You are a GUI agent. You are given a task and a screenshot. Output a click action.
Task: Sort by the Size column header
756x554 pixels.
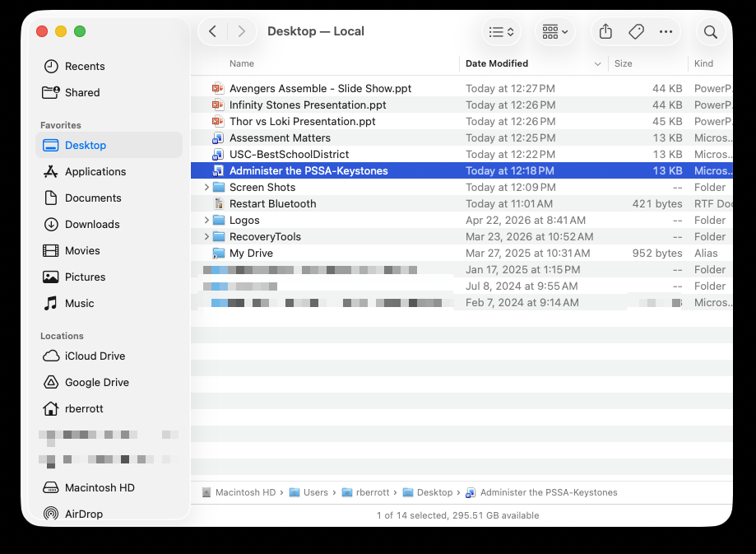click(623, 63)
